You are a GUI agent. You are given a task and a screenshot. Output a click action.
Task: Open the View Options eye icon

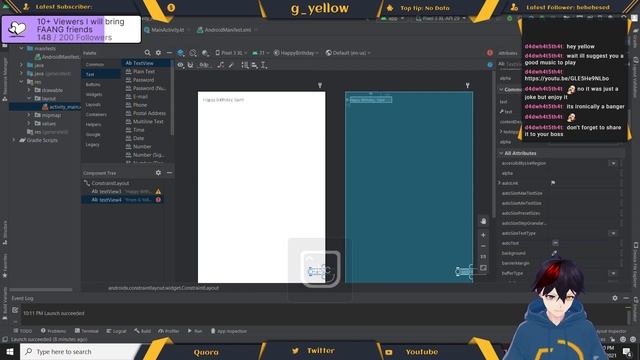(x=180, y=65)
